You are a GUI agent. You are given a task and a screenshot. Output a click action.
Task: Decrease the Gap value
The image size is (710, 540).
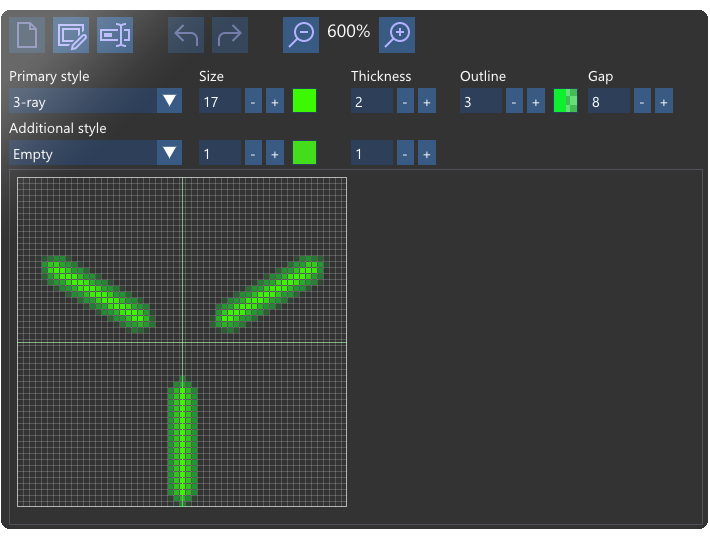click(642, 101)
